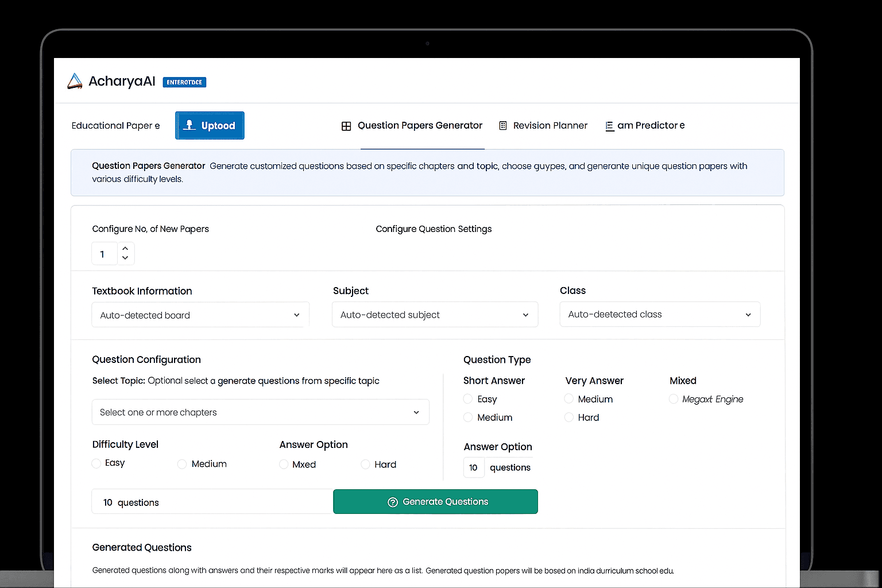Click the Configure No, of New Papers label
Screen dimensions: 882x588
coord(150,229)
